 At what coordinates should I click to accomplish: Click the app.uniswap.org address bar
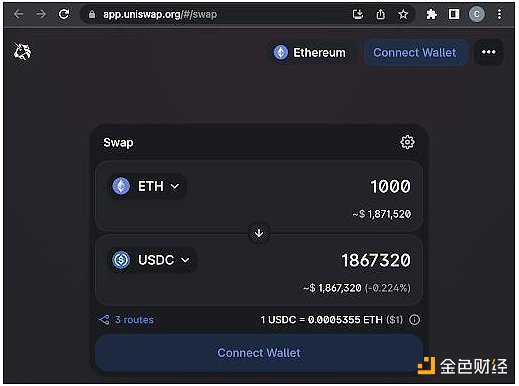[213, 14]
